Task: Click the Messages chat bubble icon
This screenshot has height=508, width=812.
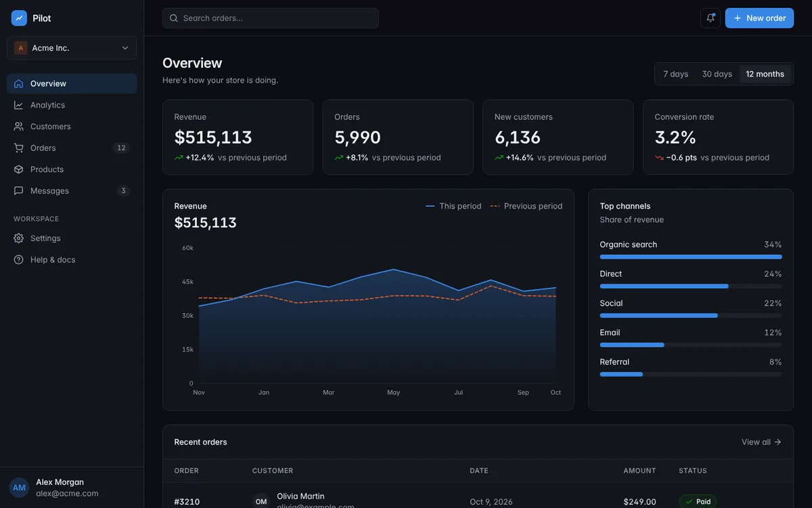Action: click(x=18, y=191)
